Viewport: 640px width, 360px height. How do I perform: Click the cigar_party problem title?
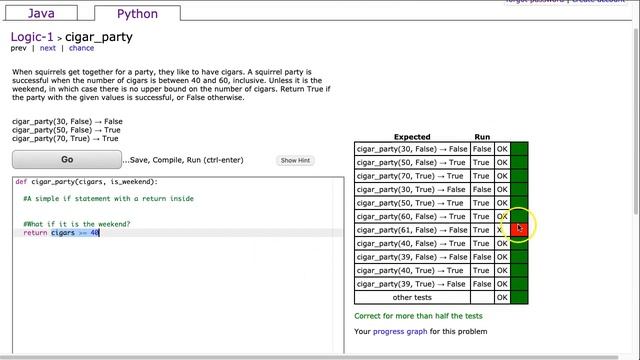[99, 37]
